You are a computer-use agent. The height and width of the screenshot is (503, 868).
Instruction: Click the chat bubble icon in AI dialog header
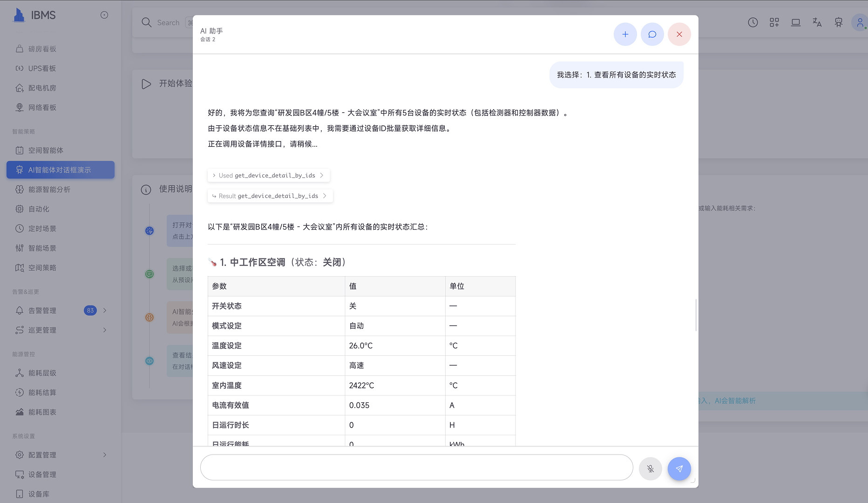[x=652, y=34]
